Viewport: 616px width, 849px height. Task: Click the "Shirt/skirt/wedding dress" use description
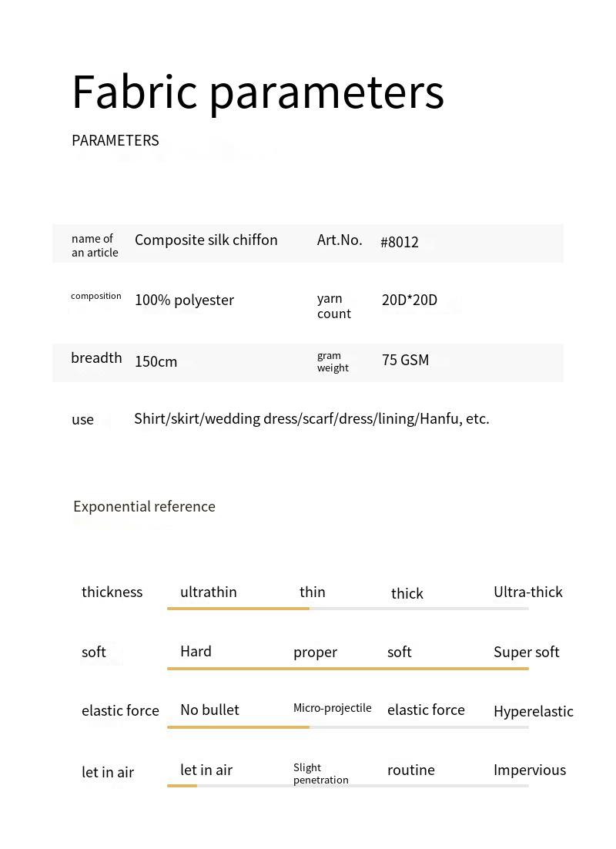point(311,418)
